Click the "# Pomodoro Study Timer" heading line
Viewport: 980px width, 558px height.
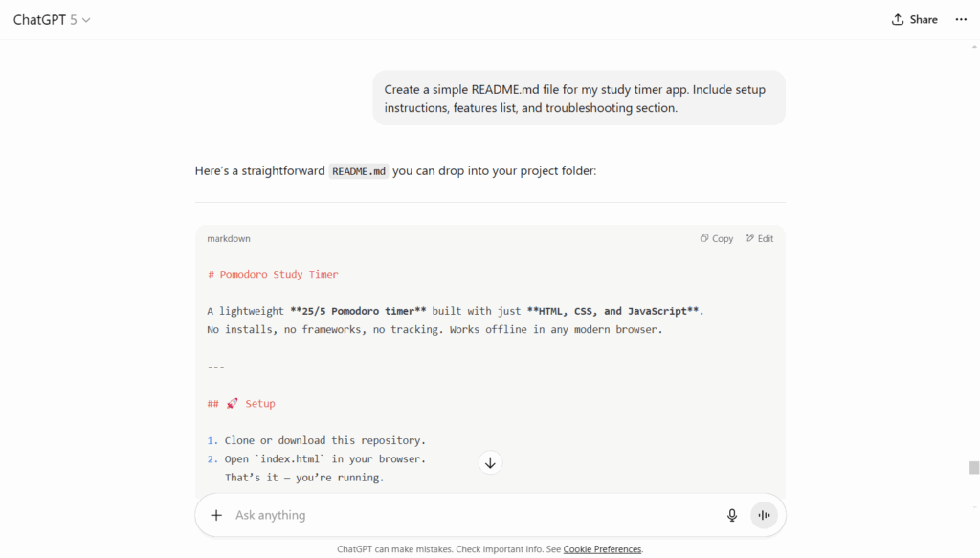273,275
